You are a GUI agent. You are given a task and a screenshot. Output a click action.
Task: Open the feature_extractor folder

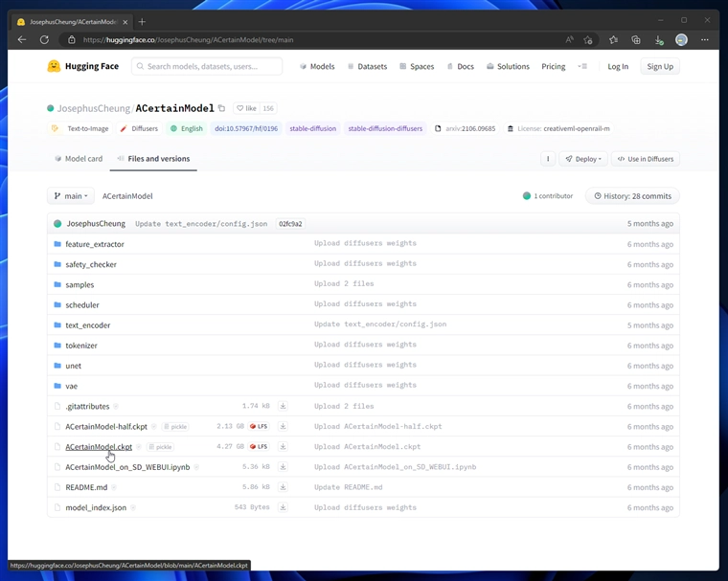click(x=95, y=244)
